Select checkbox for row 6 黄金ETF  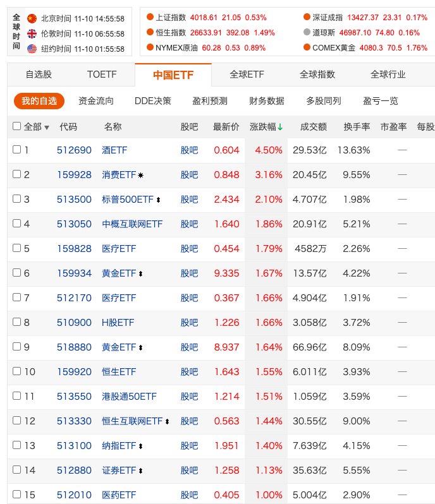coord(16,273)
